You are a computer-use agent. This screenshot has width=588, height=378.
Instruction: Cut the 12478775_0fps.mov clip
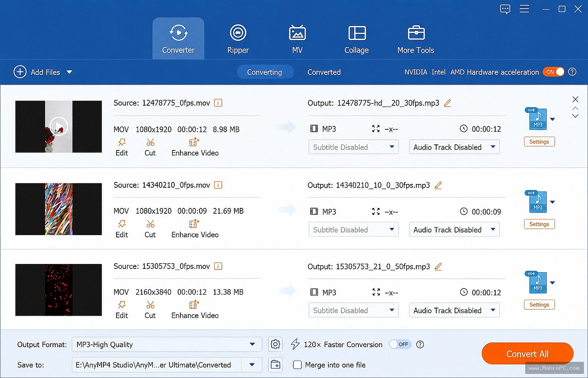pos(150,147)
